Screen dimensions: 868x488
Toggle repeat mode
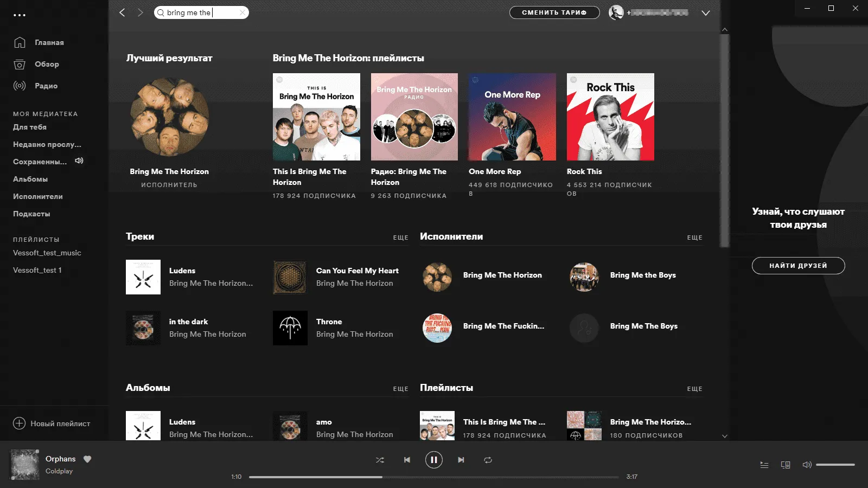[488, 460]
